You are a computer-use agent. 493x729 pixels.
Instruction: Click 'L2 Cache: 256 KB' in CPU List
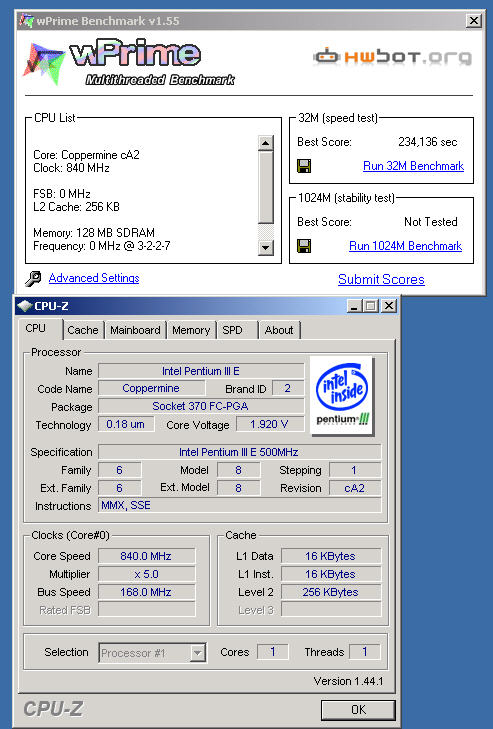pyautogui.click(x=76, y=206)
